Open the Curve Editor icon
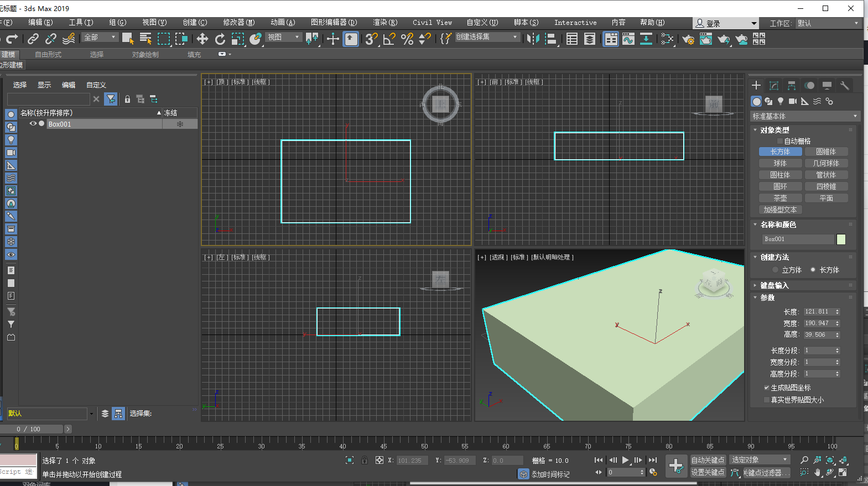The image size is (868, 486). (628, 38)
